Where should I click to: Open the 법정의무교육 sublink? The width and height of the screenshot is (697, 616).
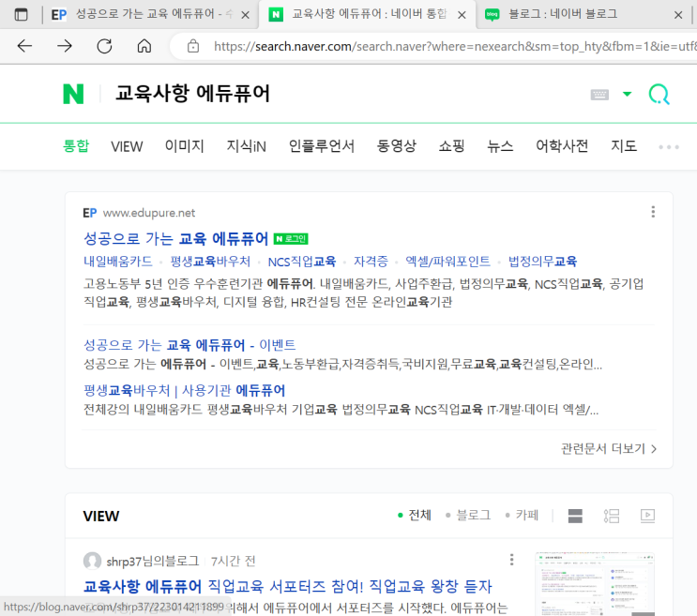point(542,262)
